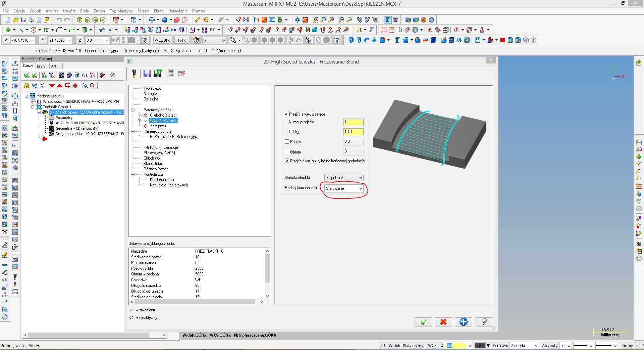Click the Save file toolbar icon
644x350 pixels.
[x=23, y=20]
